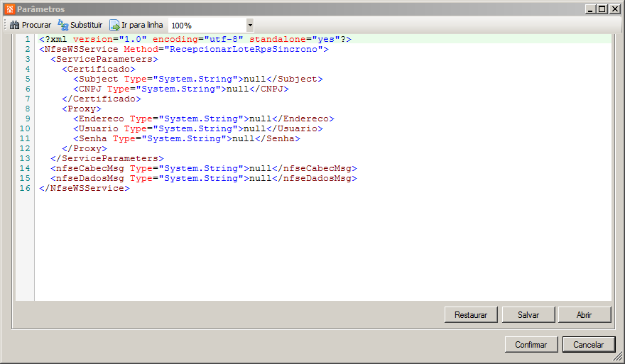Click the Parâmetros window title icon

click(10, 9)
